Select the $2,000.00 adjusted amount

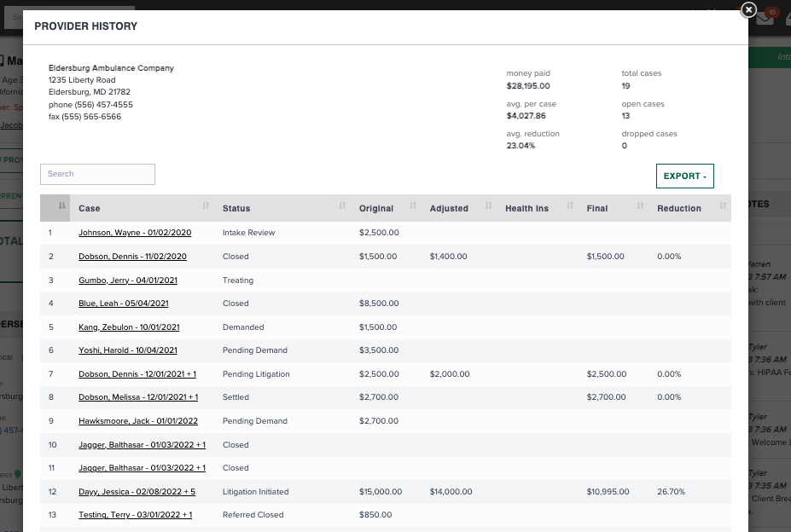tap(450, 373)
